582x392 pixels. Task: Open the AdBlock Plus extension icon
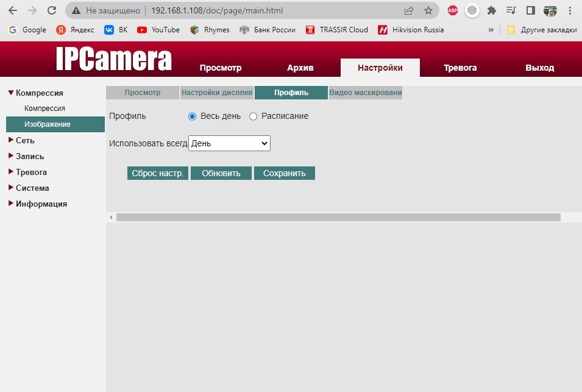click(453, 10)
